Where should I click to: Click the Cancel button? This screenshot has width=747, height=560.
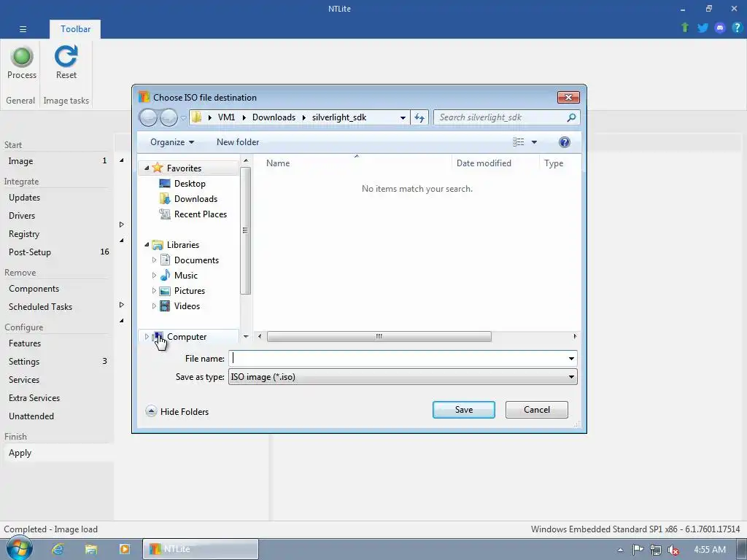coord(536,410)
